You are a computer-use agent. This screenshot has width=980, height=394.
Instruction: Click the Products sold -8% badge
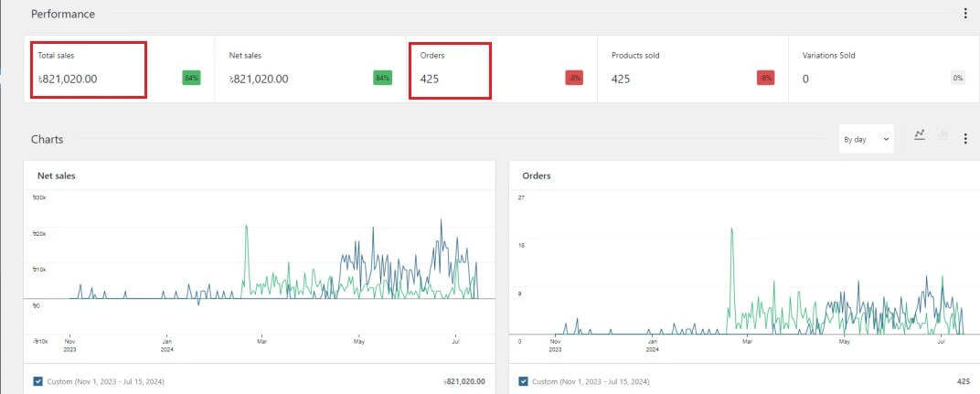click(x=765, y=79)
